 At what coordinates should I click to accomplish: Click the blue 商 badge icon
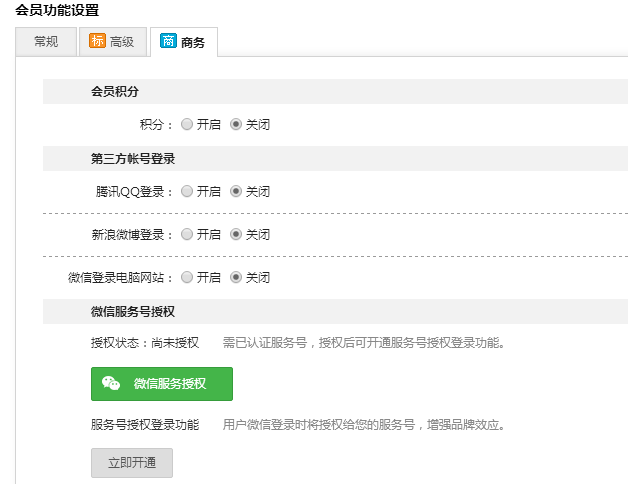(168, 41)
